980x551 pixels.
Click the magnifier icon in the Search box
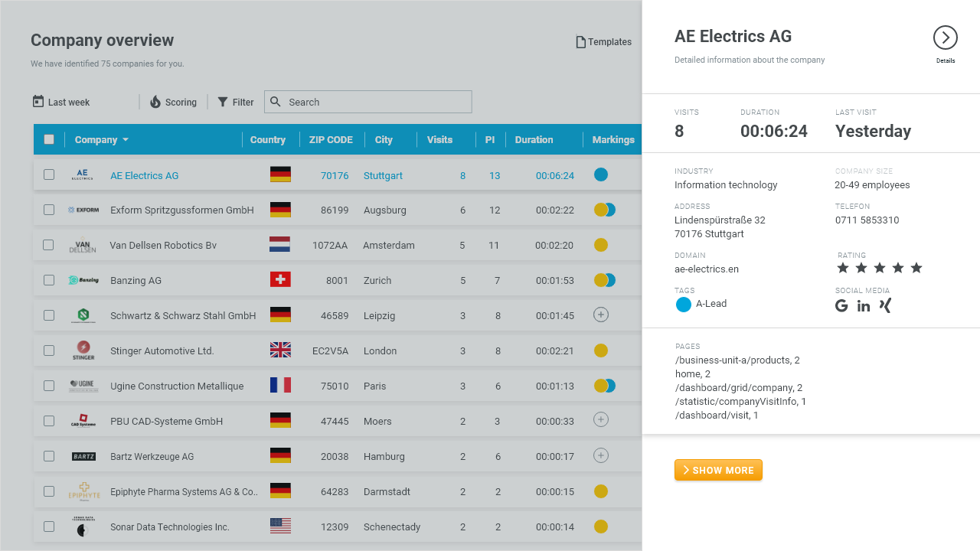pos(276,102)
